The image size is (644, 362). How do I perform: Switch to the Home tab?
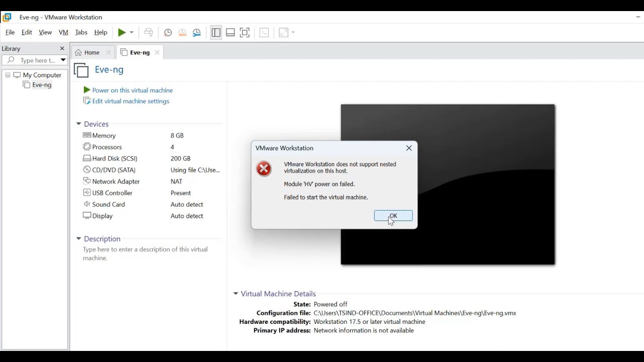[x=92, y=52]
